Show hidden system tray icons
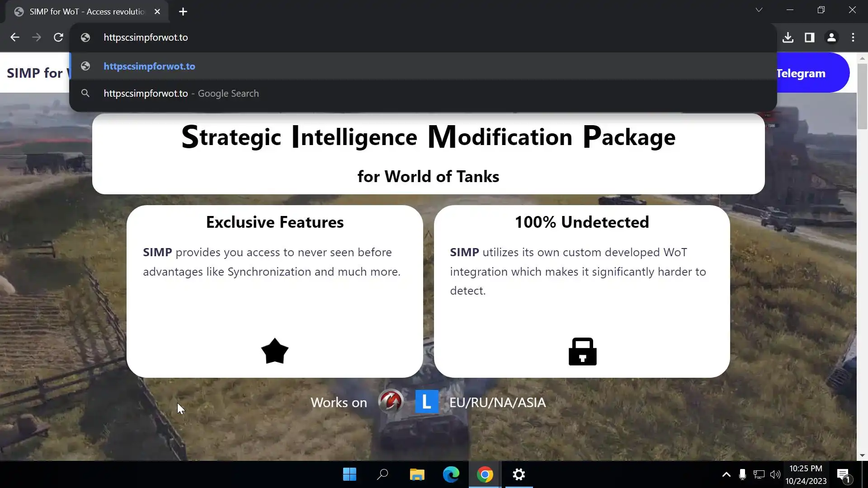This screenshot has width=868, height=488. tap(726, 474)
